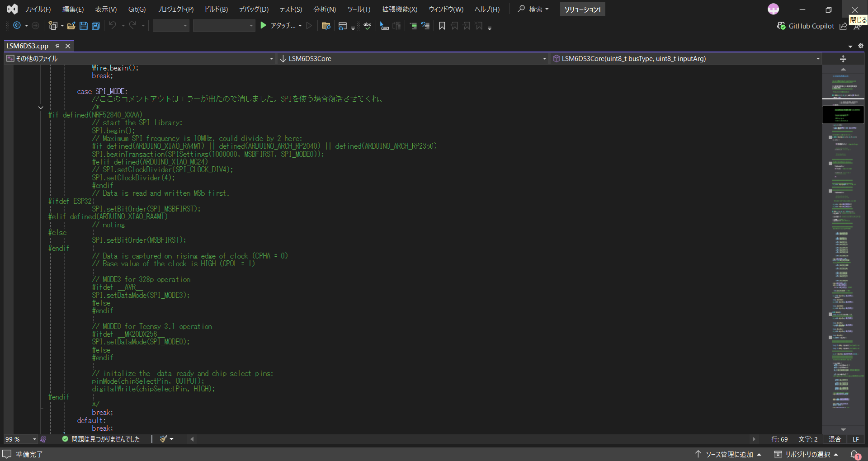Viewport: 868px width, 461px height.
Task: Open the new project icon in toolbar
Action: pyautogui.click(x=53, y=26)
